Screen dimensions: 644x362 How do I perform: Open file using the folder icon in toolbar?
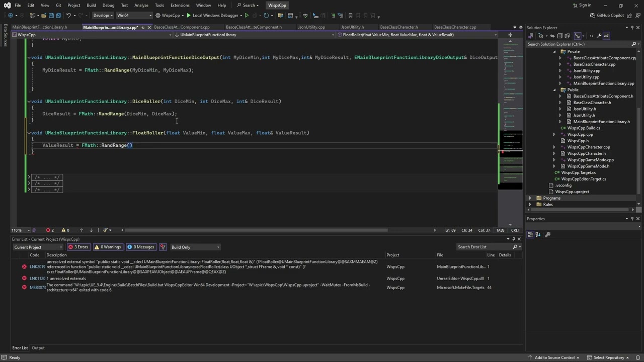click(44, 16)
